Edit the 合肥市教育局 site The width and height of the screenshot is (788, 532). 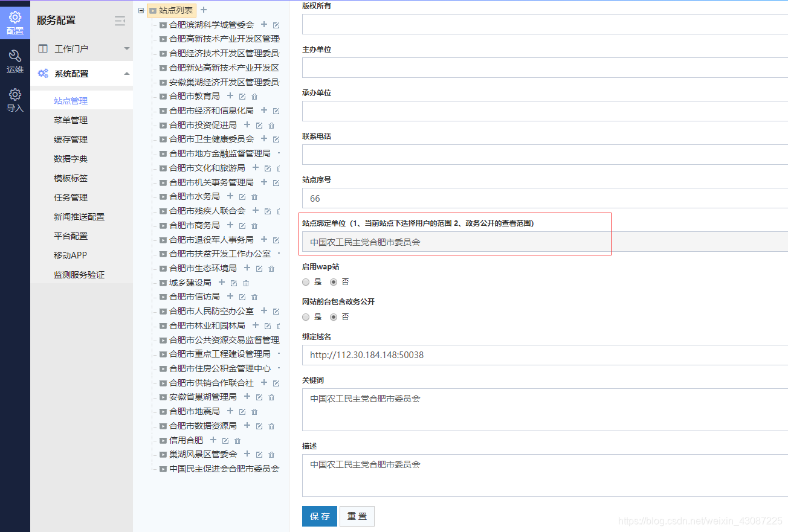242,97
